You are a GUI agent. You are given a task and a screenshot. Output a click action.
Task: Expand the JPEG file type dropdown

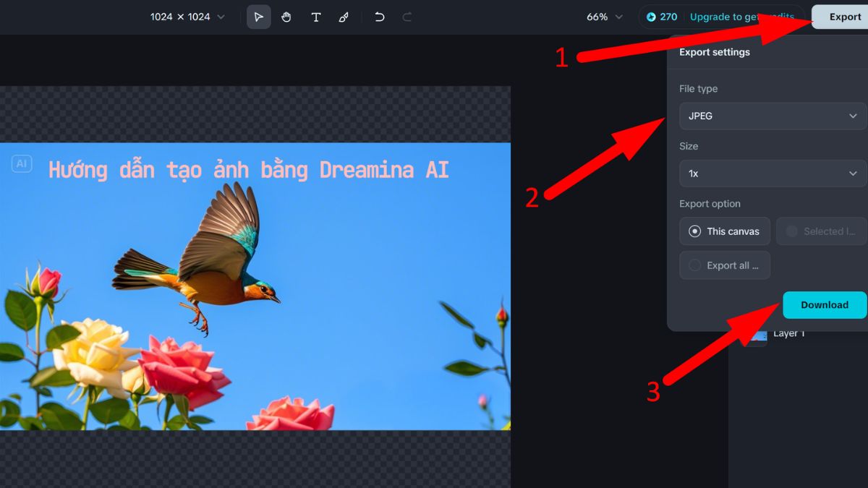773,116
